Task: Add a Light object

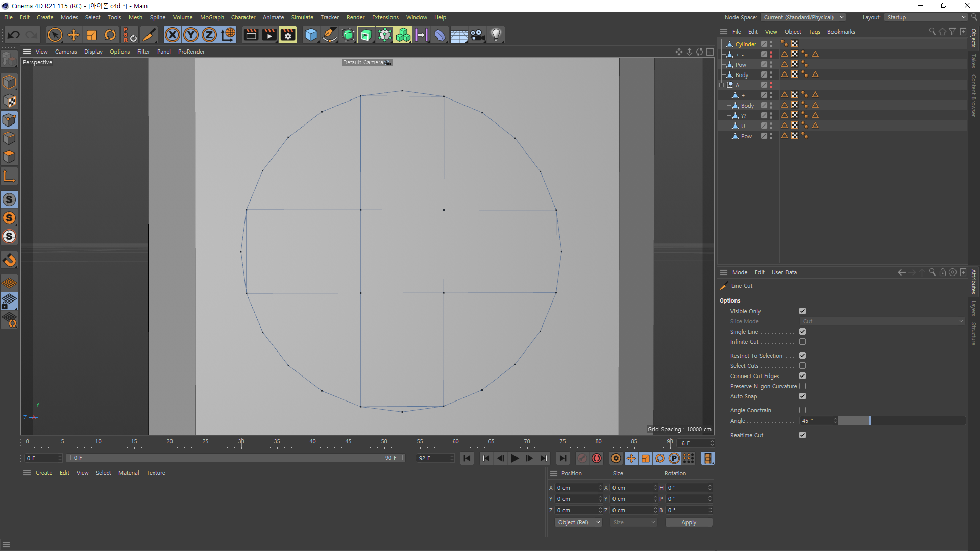Action: pos(496,35)
